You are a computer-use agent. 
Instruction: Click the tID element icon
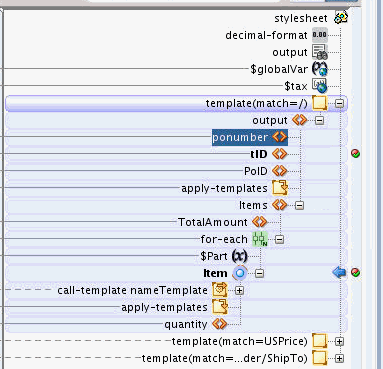[x=279, y=154]
